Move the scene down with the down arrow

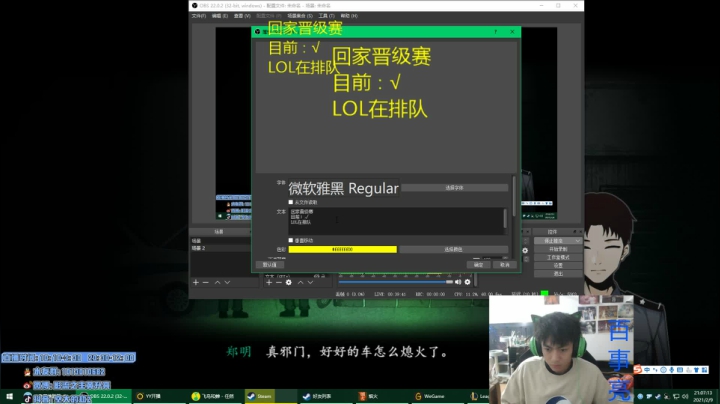[227, 282]
